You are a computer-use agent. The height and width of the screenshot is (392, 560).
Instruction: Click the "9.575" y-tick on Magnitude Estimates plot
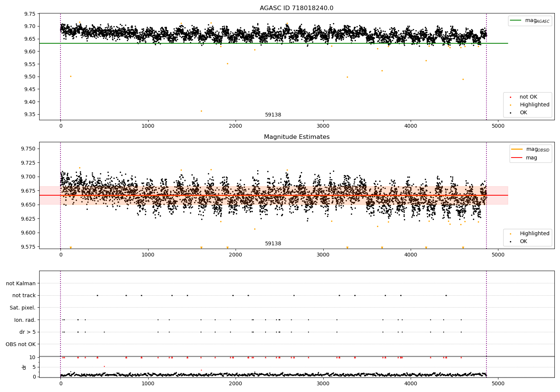click(28, 247)
